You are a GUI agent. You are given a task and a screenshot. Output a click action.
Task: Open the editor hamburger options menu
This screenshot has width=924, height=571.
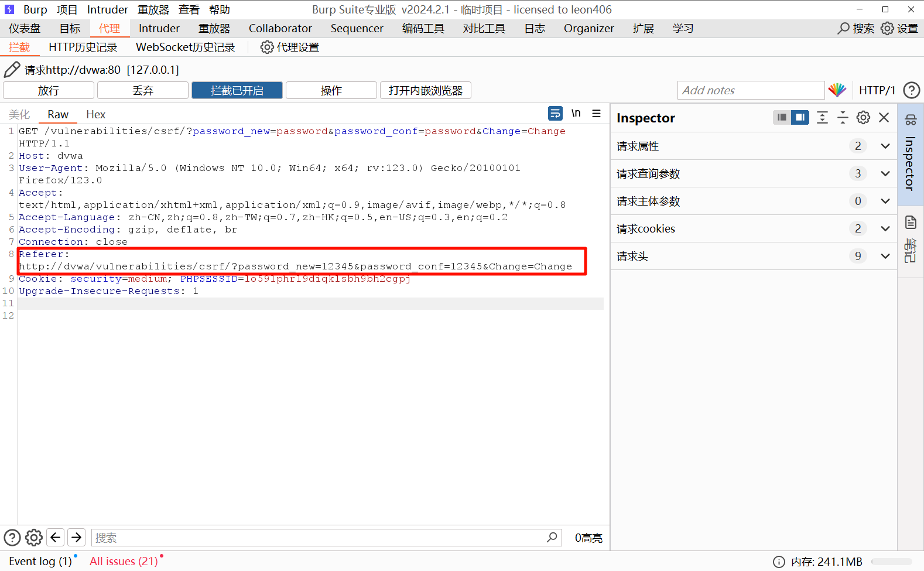point(596,113)
